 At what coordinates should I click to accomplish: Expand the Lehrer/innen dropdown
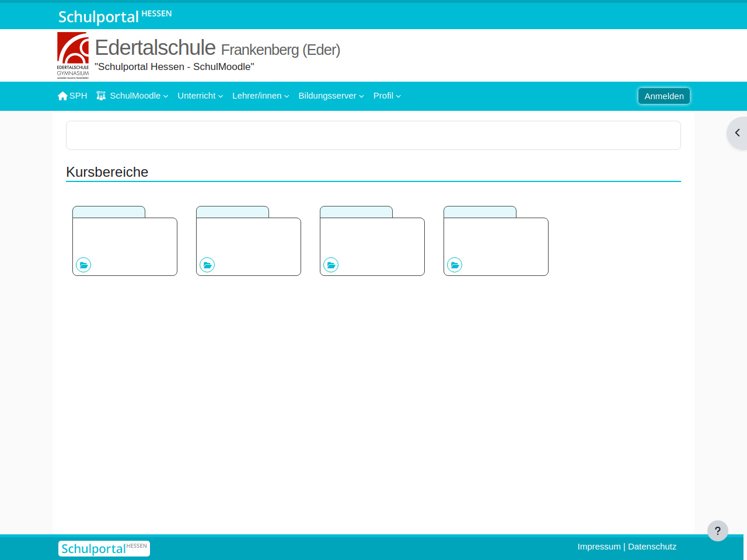tap(260, 96)
